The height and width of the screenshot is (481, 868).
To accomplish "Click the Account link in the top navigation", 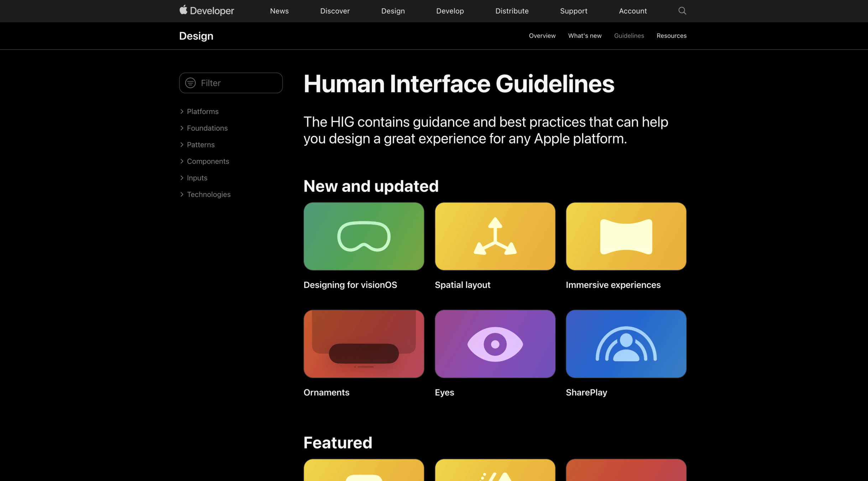I will click(632, 11).
